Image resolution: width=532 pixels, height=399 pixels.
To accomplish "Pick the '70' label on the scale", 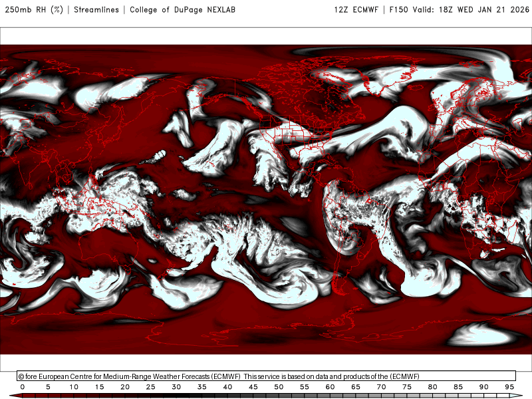I will click(x=381, y=387).
